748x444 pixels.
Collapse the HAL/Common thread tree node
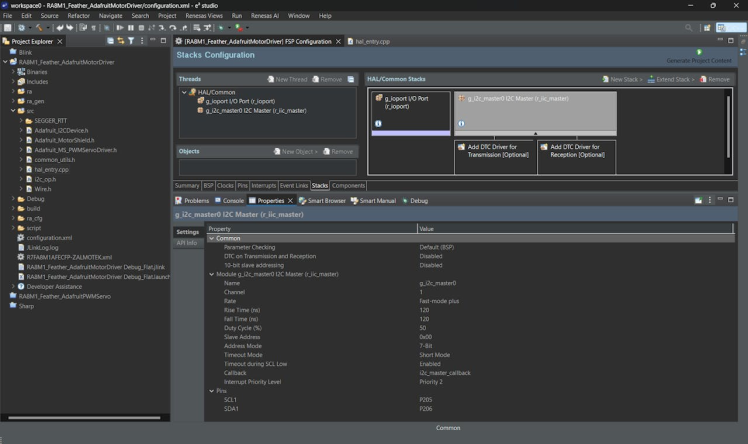pyautogui.click(x=183, y=92)
